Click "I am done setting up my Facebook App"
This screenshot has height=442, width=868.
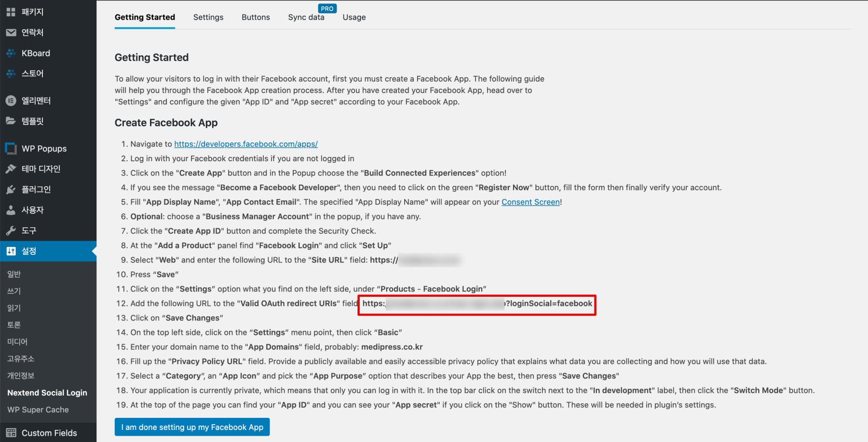(x=192, y=427)
